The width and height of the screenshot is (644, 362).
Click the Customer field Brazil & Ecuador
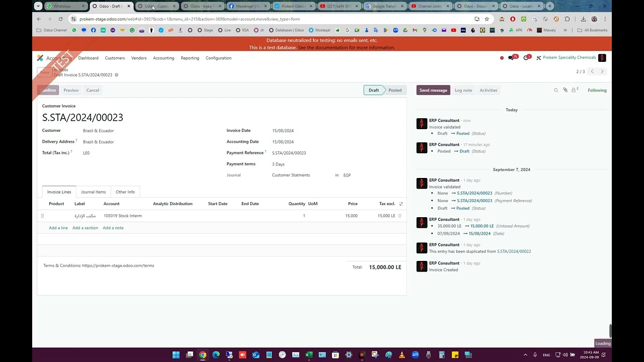(98, 131)
